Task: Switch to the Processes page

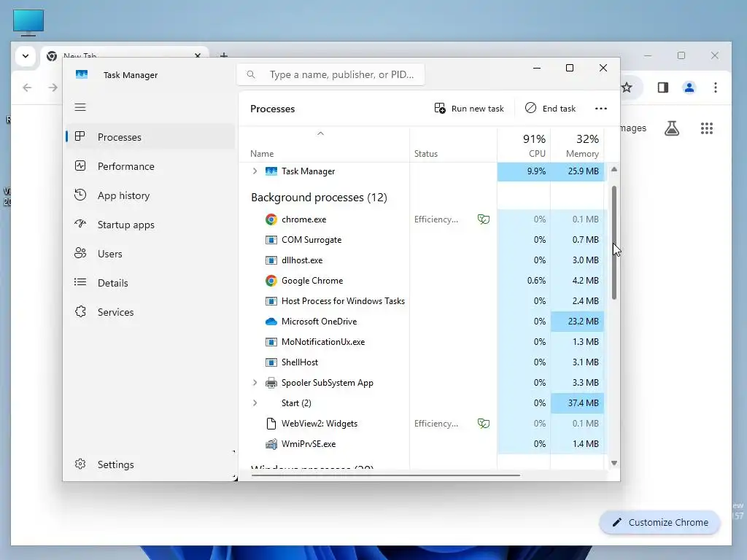Action: (150, 136)
